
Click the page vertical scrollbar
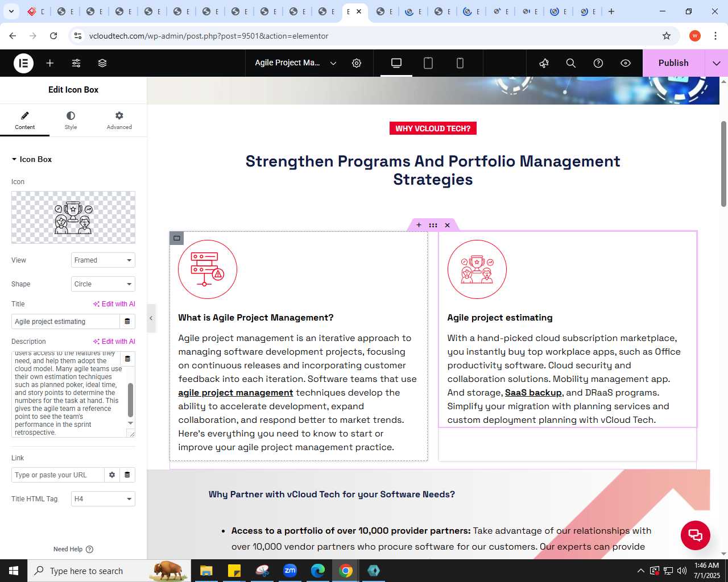pos(723,164)
